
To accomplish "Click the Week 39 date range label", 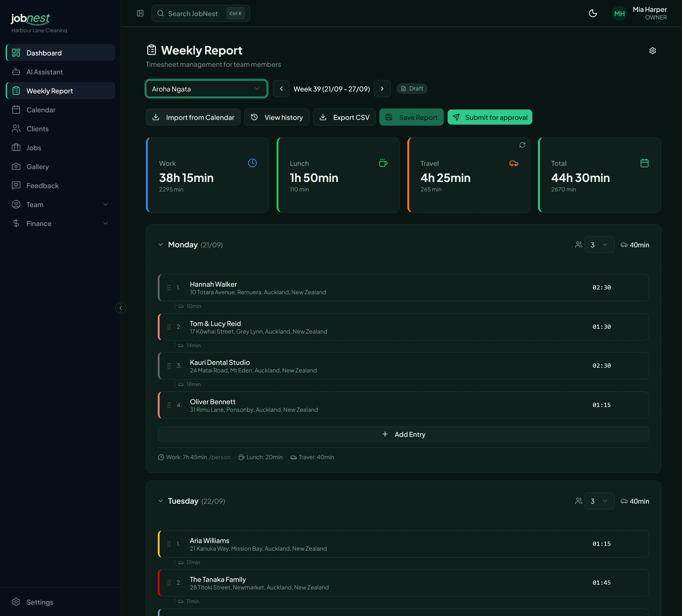I will pos(332,89).
